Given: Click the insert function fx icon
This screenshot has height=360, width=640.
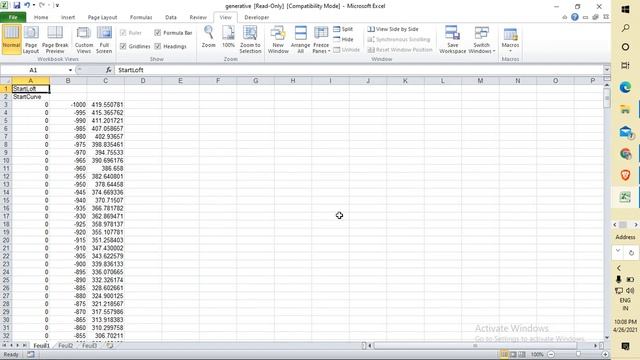Looking at the screenshot, I should click(x=109, y=70).
